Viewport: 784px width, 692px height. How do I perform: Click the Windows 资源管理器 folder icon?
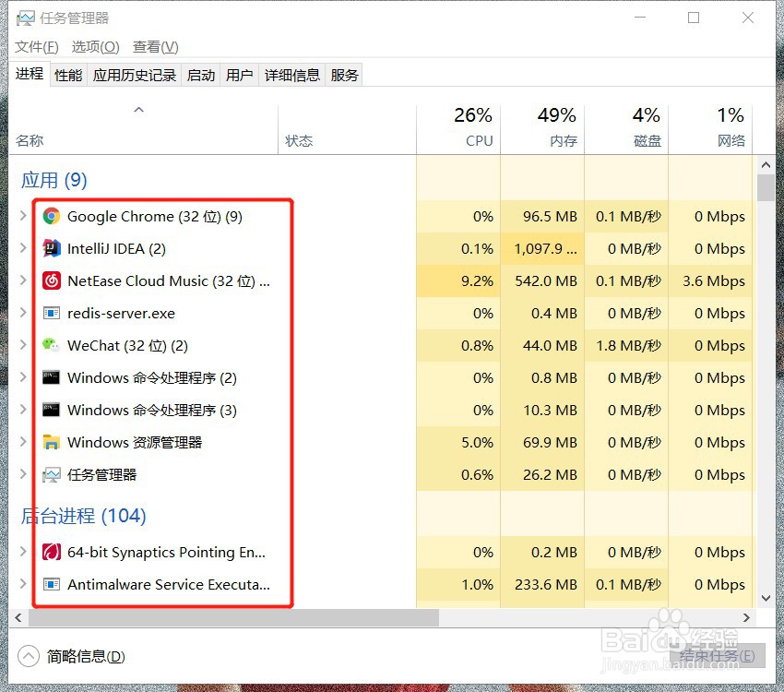pos(53,442)
